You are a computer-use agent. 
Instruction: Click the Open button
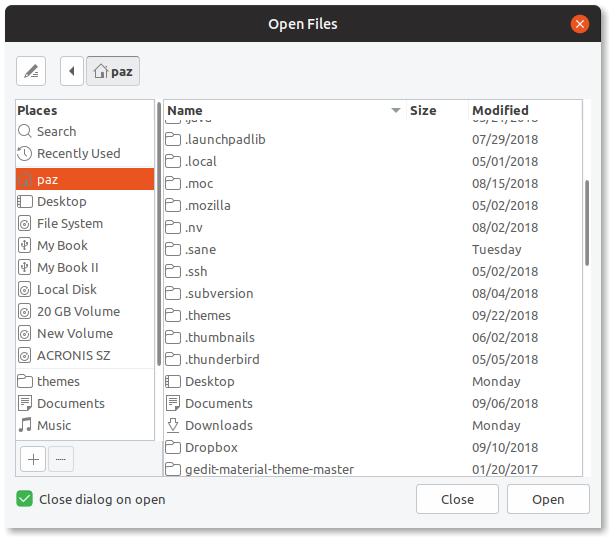tap(548, 499)
